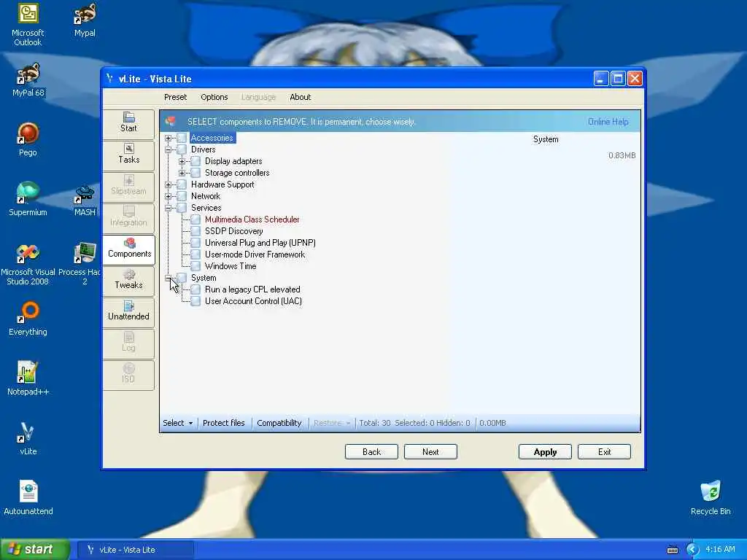This screenshot has width=747, height=560.
Task: Click system tray keyboard icon
Action: 672,550
